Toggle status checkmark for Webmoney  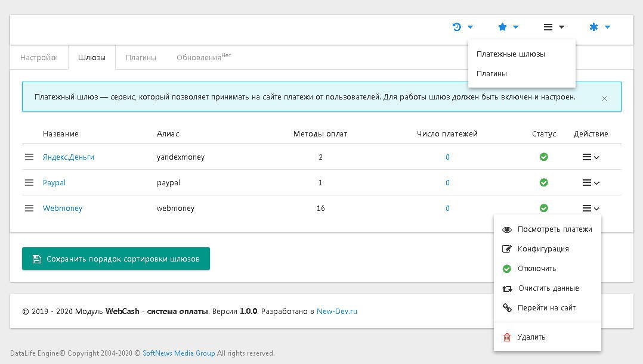tap(544, 208)
